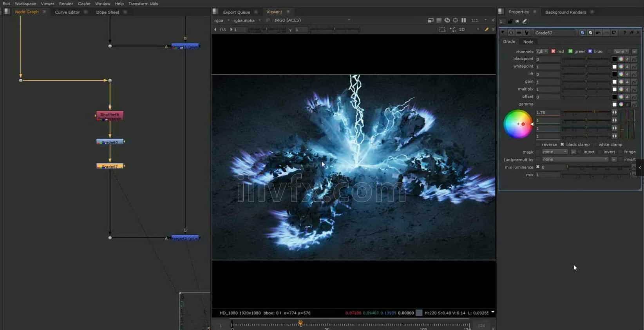Click the viewer clipping warning icon
The width and height of the screenshot is (644, 330).
pyautogui.click(x=431, y=20)
